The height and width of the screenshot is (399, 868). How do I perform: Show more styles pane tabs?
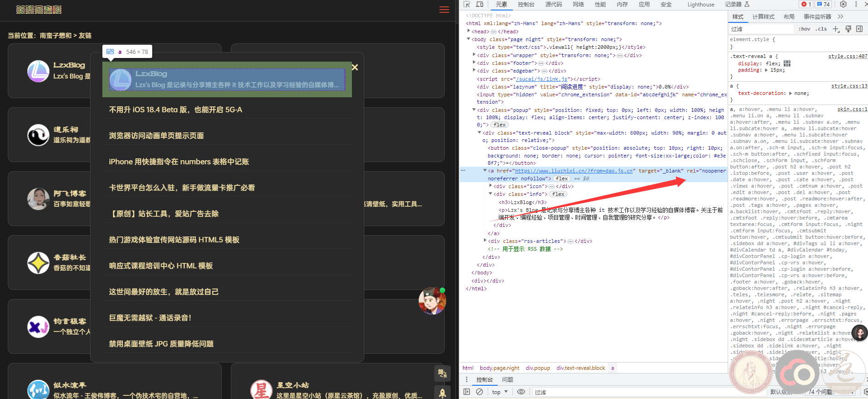coord(840,16)
